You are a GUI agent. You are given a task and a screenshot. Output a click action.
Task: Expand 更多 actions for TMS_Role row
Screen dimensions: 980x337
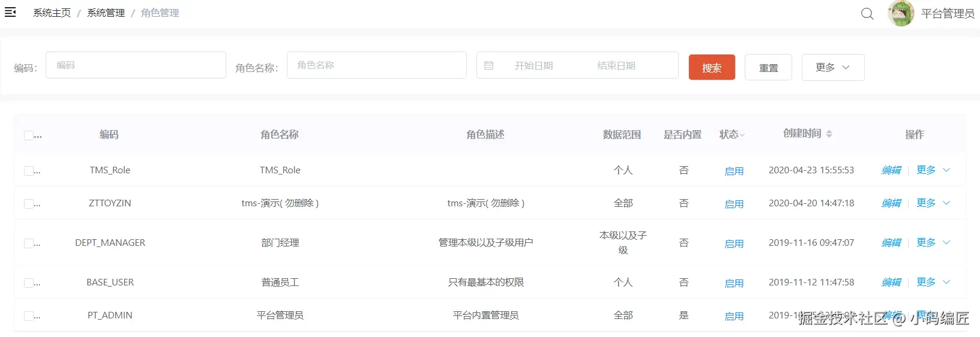pos(933,170)
